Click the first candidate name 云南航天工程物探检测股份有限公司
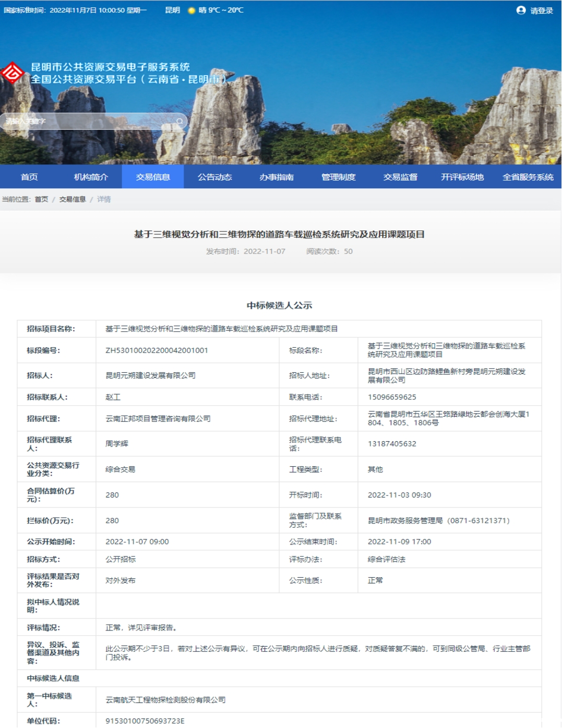562x728 pixels. click(165, 700)
